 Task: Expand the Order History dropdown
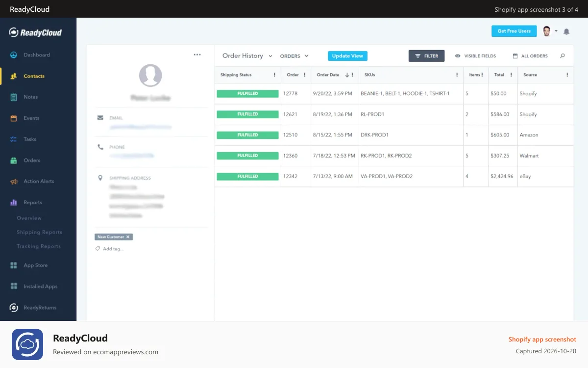click(270, 56)
